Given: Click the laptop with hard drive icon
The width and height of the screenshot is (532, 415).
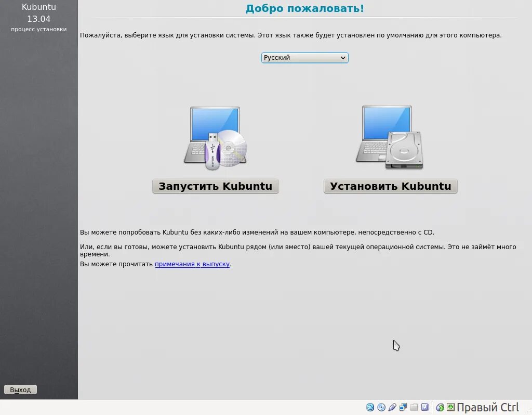Looking at the screenshot, I should [x=390, y=137].
